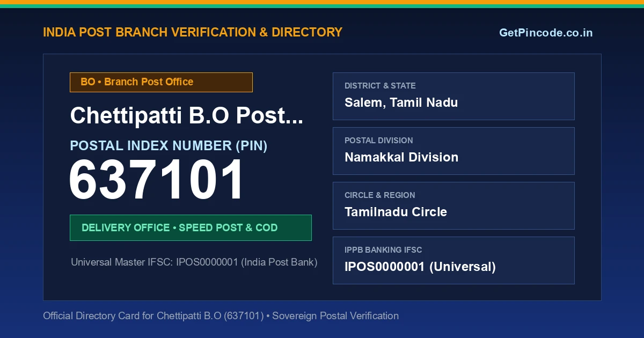Click the Universal Master IFSC text line
This screenshot has width=644, height=338.
194,262
